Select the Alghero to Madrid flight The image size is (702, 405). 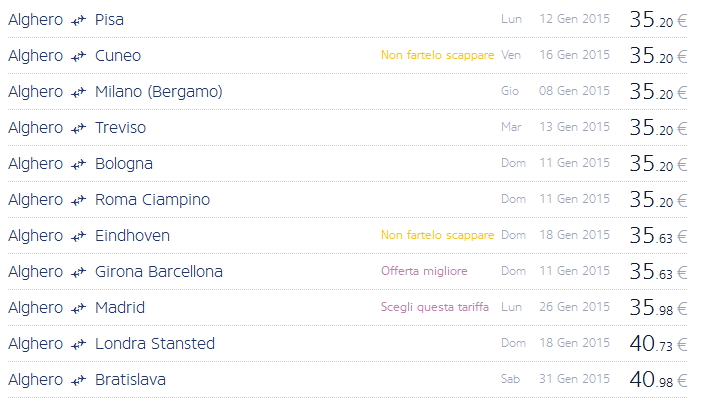[x=120, y=308]
